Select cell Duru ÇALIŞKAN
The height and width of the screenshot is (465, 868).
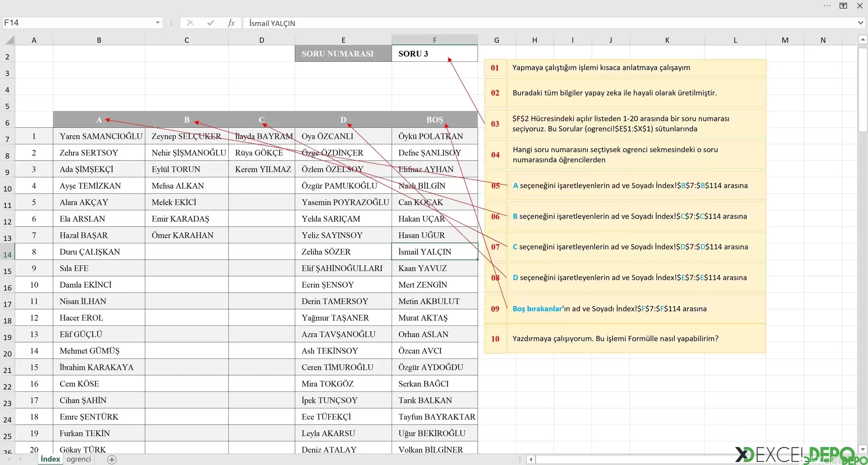tap(99, 252)
